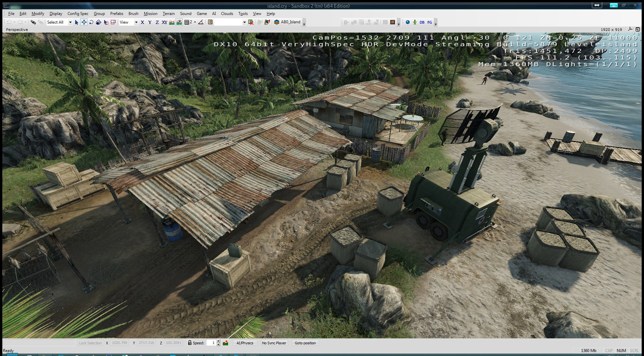Expand the View coordinate system dropdown
Image resolution: width=644 pixels, height=356 pixels.
click(136, 22)
